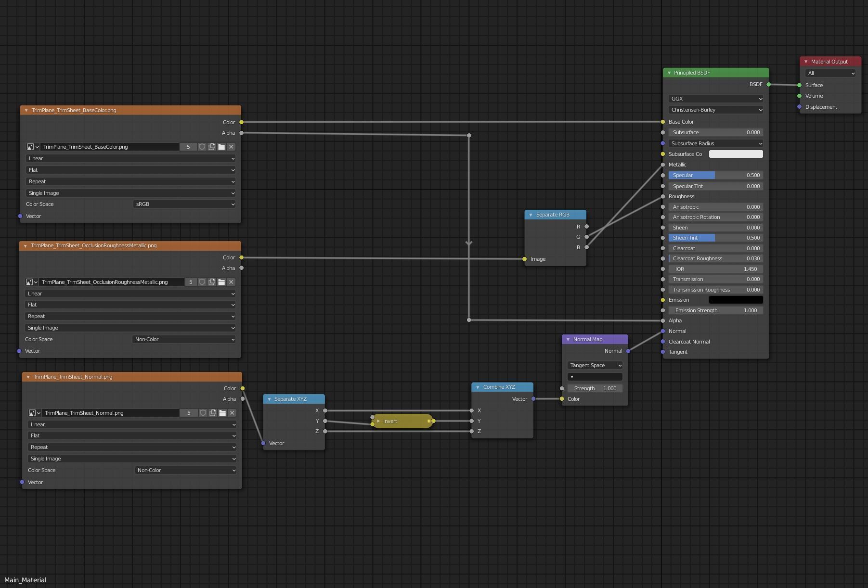Open image browser on BaseColor texture node
The width and height of the screenshot is (868, 588).
(x=33, y=147)
